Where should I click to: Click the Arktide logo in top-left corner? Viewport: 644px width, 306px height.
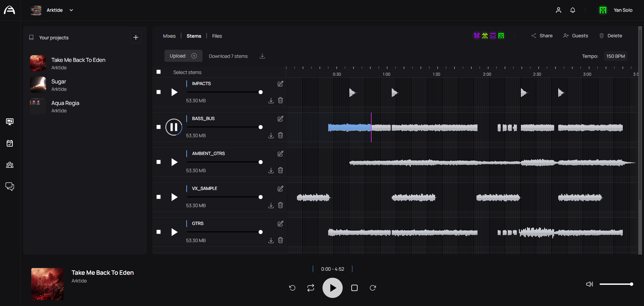[x=9, y=10]
